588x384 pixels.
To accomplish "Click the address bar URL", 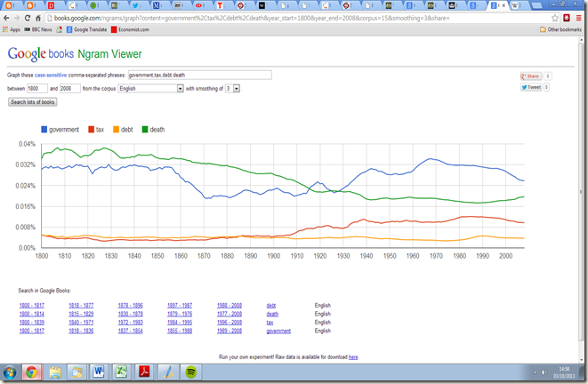I will [x=252, y=18].
